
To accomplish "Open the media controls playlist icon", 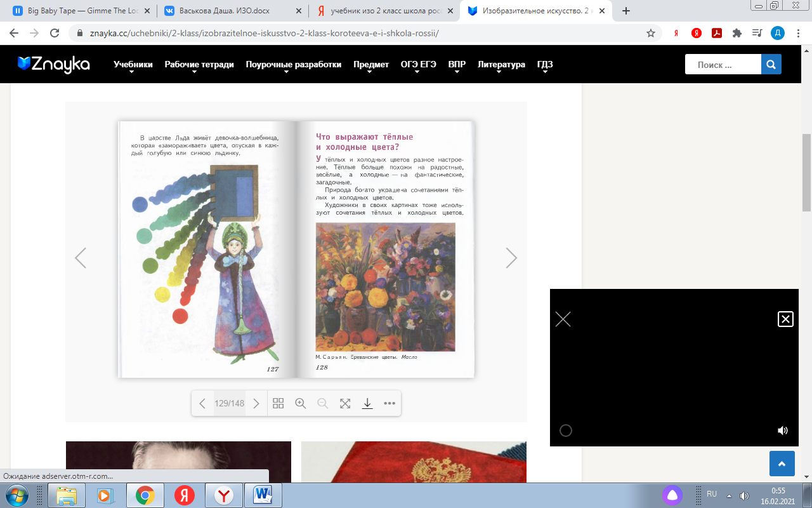I will (x=756, y=33).
